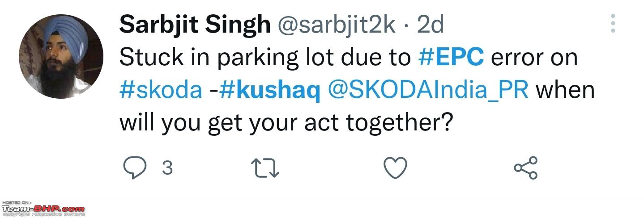Screen dimensions: 644x218
Task: Open the @sarbjit2k handle
Action: pos(337,25)
